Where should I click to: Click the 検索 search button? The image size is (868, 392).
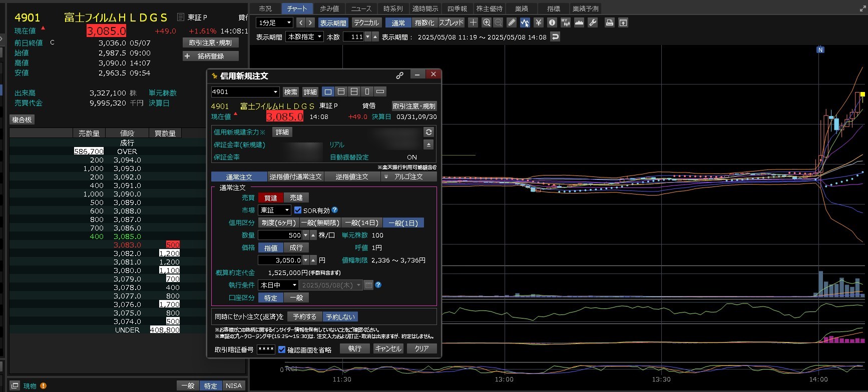(291, 92)
